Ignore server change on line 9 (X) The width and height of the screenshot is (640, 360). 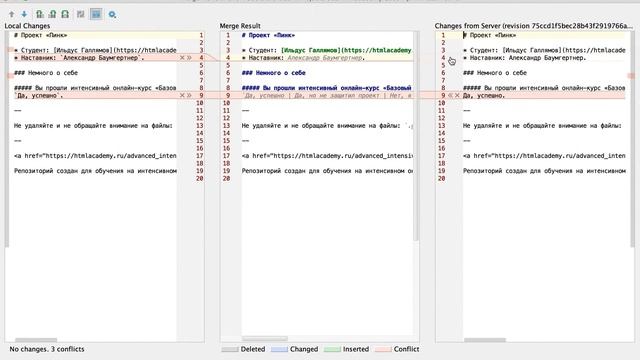coord(457,96)
